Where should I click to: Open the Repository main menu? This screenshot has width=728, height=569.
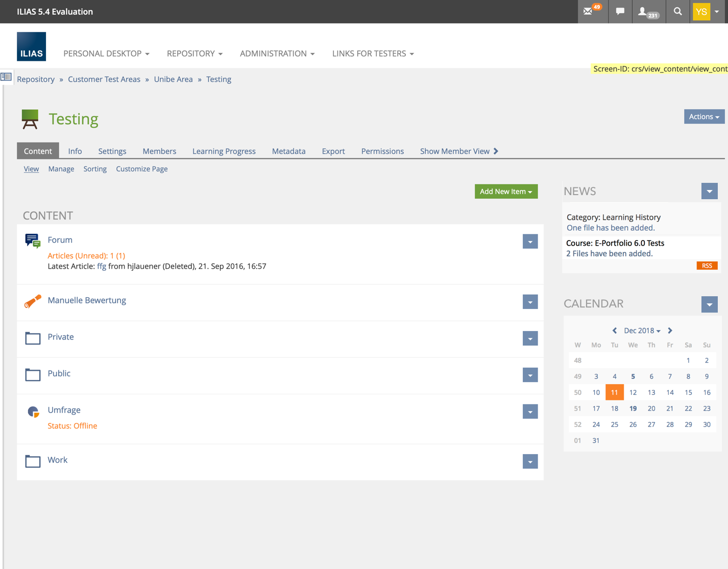coord(195,54)
